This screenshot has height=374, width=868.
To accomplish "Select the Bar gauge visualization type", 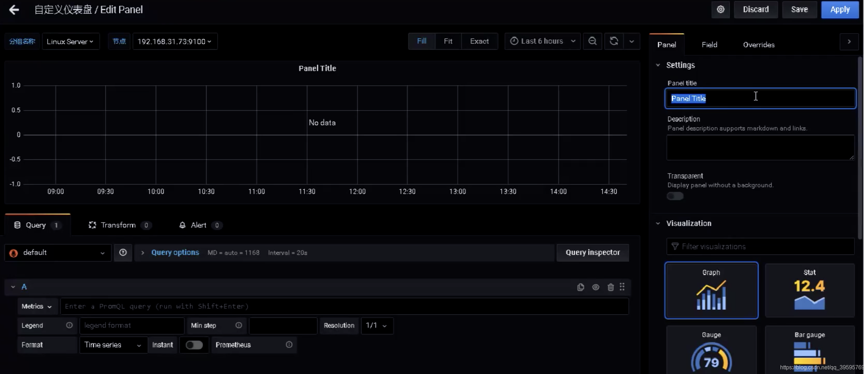I will click(810, 352).
